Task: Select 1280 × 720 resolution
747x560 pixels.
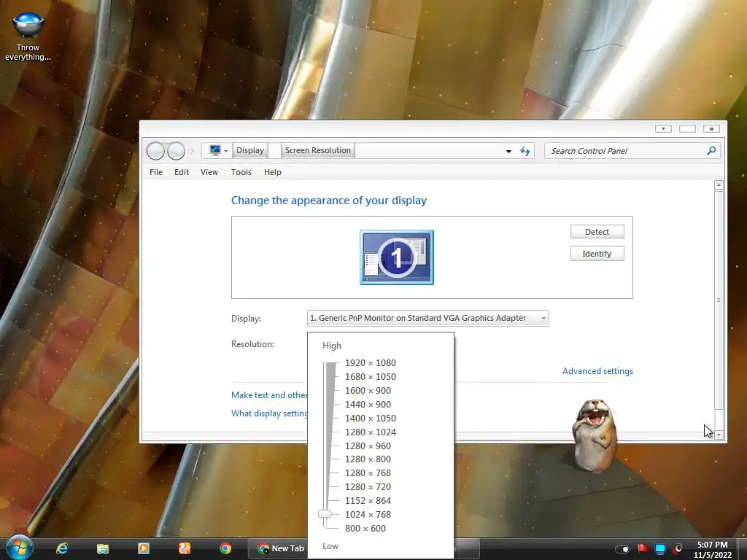Action: coord(368,486)
